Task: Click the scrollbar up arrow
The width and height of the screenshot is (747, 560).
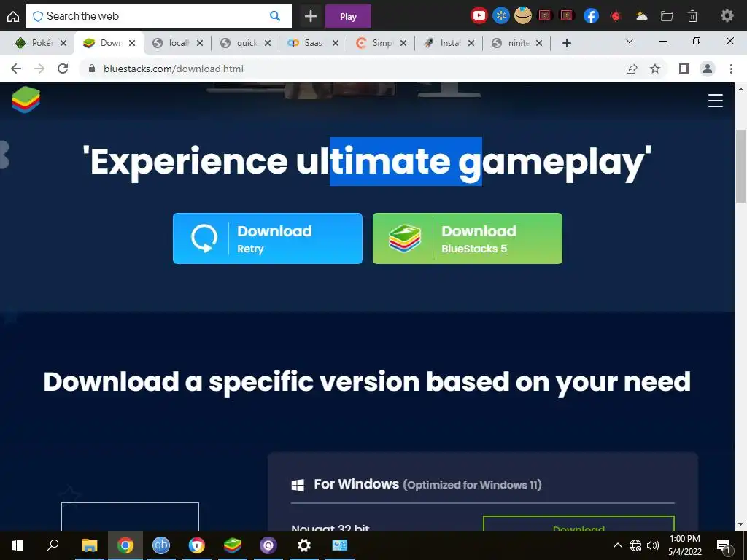Action: 741,88
